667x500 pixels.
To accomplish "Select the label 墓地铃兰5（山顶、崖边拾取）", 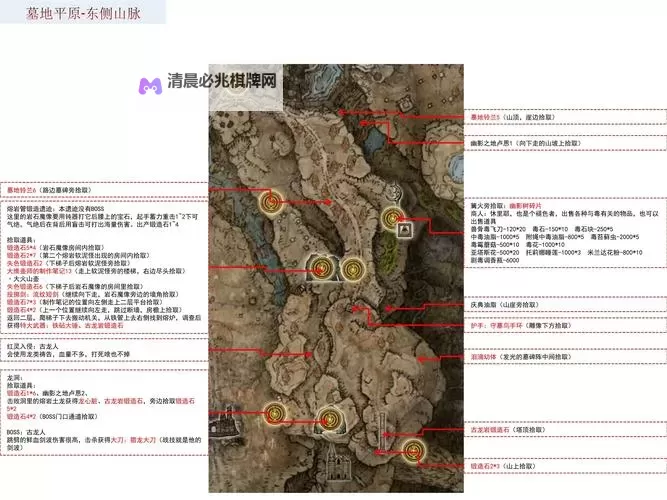I will 513,117.
